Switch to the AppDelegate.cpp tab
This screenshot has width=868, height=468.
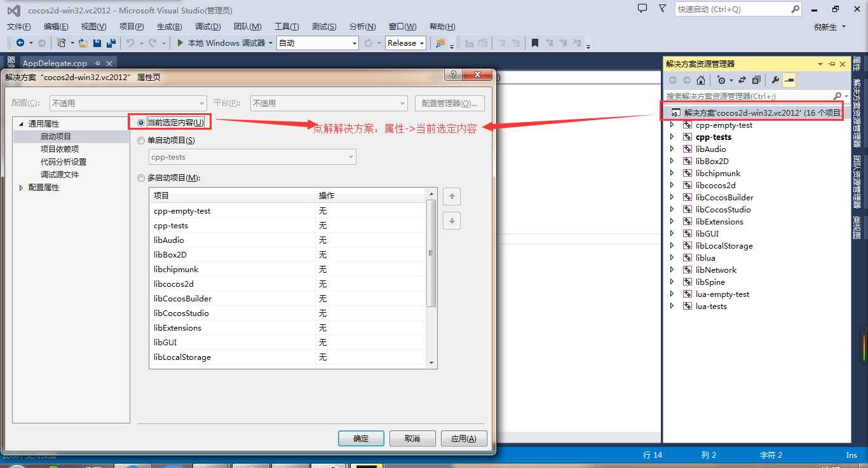point(55,64)
